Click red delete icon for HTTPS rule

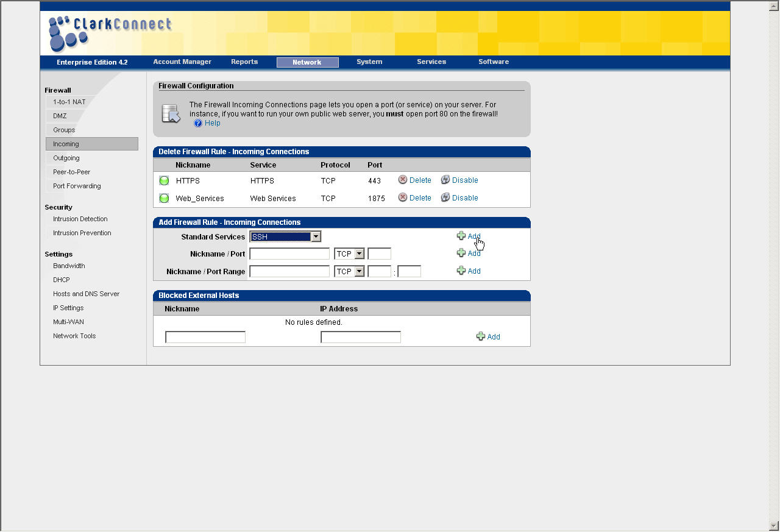click(403, 180)
